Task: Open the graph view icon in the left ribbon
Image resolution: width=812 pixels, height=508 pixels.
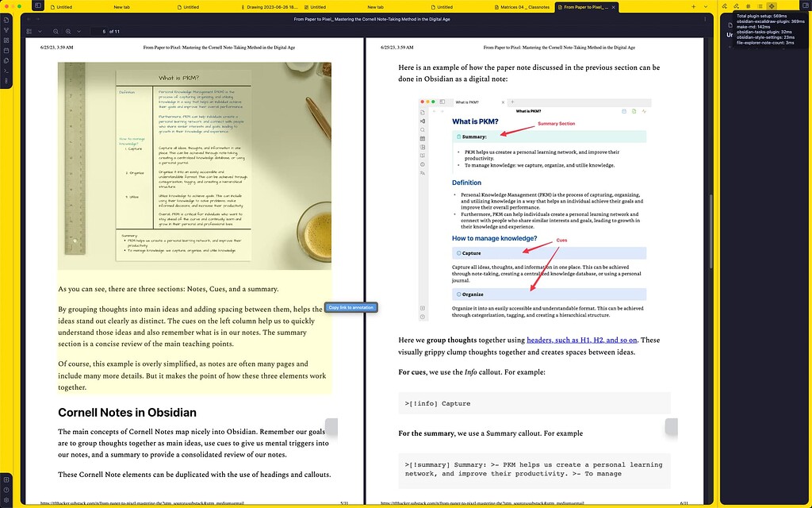Action: [x=8, y=30]
